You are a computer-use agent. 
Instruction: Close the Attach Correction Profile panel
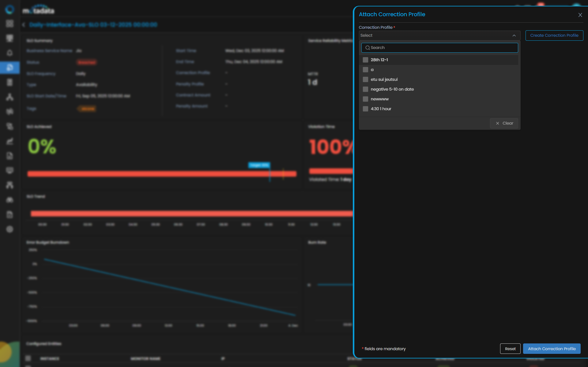[580, 15]
